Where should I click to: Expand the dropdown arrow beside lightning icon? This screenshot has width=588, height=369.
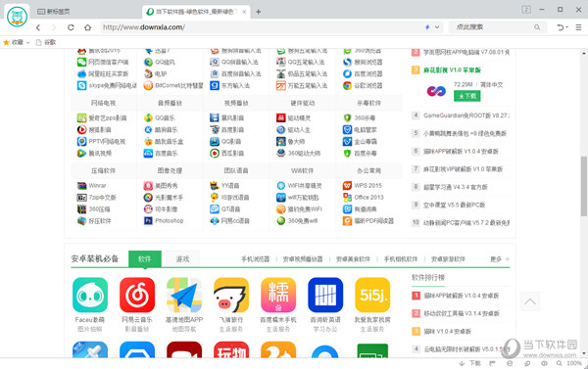[x=437, y=27]
